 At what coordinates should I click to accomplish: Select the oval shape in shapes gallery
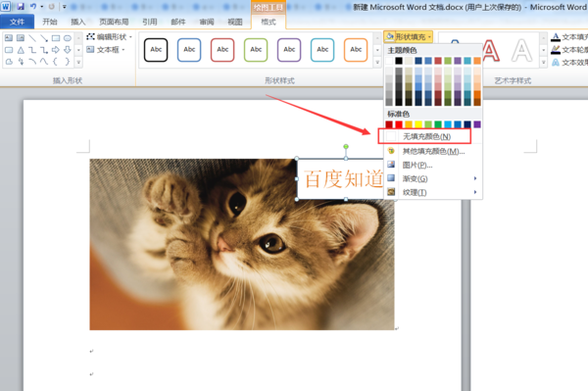[68, 38]
